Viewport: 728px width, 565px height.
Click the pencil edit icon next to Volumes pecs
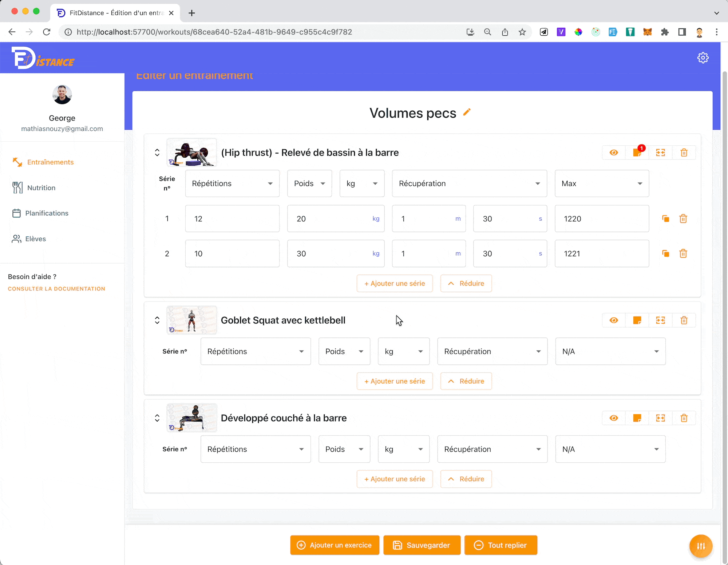[467, 112]
